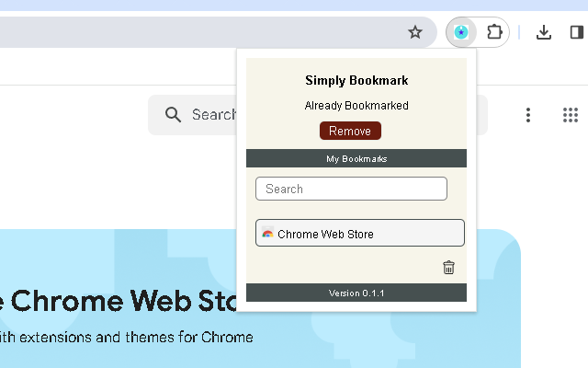The height and width of the screenshot is (368, 588).
Task: Click the Chrome Web Store banner heading
Action: (119, 301)
